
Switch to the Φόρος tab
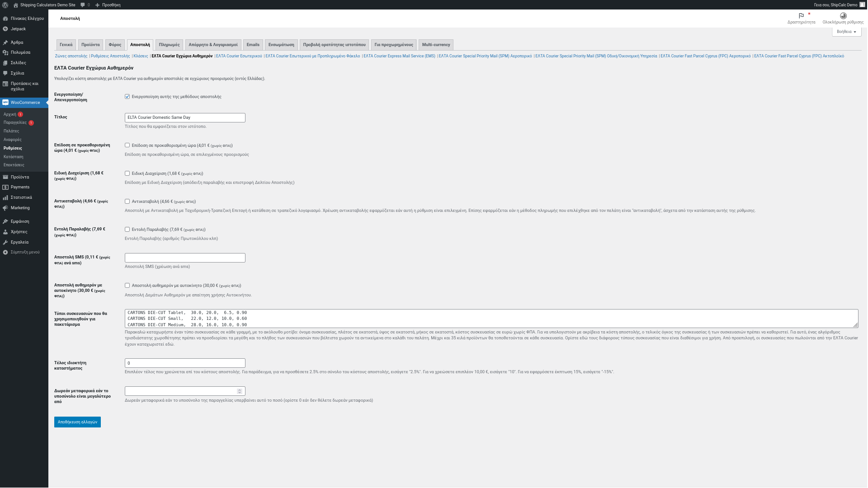[x=115, y=45]
